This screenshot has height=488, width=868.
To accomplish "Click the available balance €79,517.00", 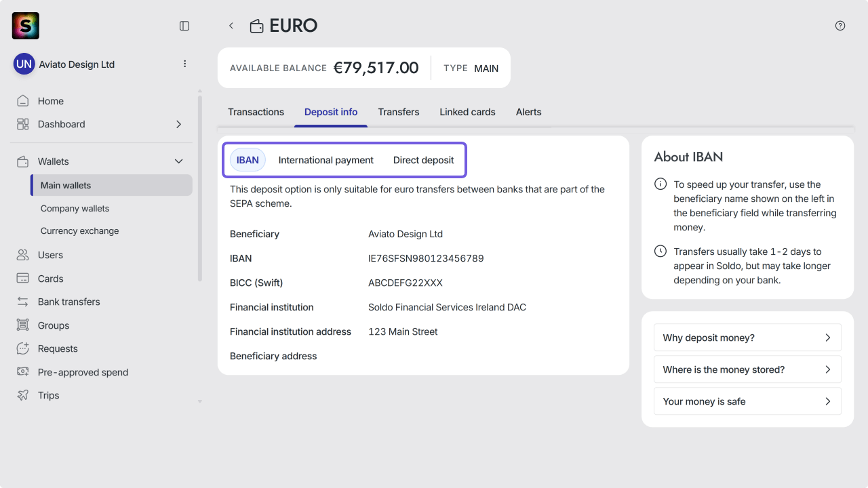I will tap(376, 68).
